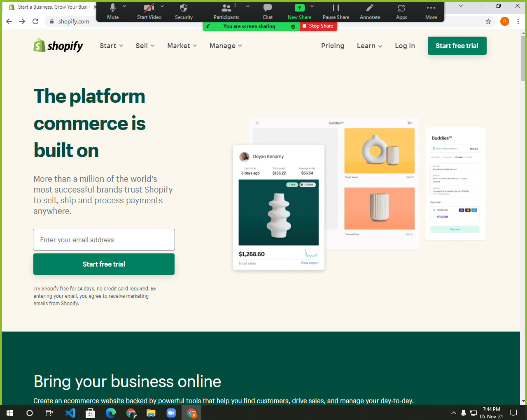Click New Share in Zoom toolbar

coord(299,12)
